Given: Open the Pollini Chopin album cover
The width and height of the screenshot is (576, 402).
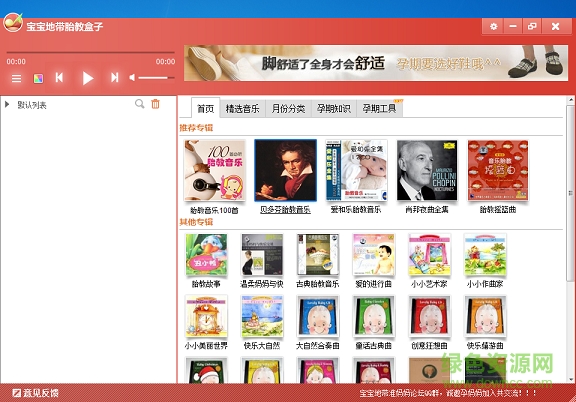Looking at the screenshot, I should tap(427, 170).
